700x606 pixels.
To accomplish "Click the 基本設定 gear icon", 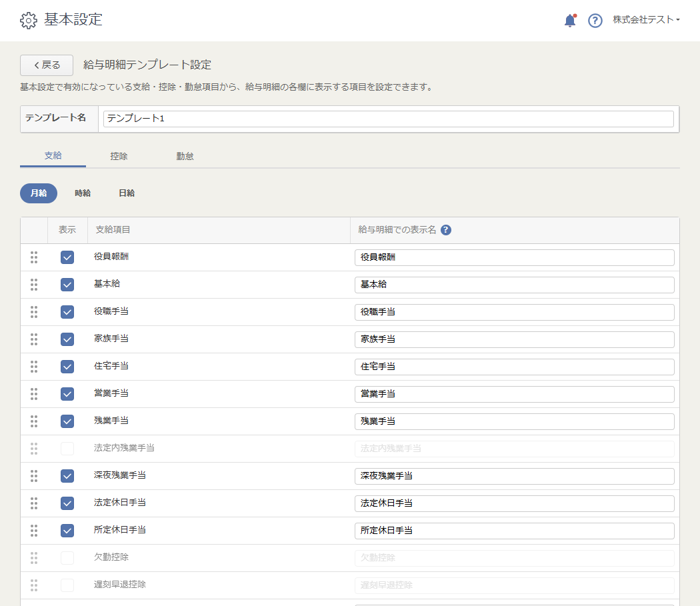I will pos(29,21).
